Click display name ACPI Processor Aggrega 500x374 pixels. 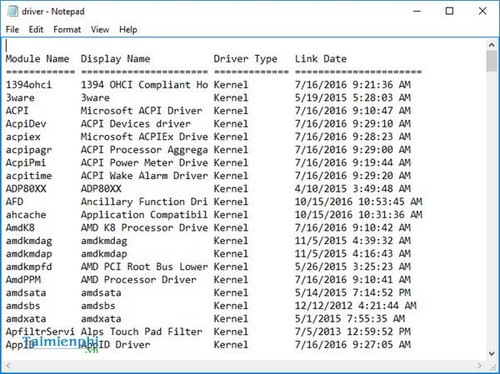[x=144, y=150]
